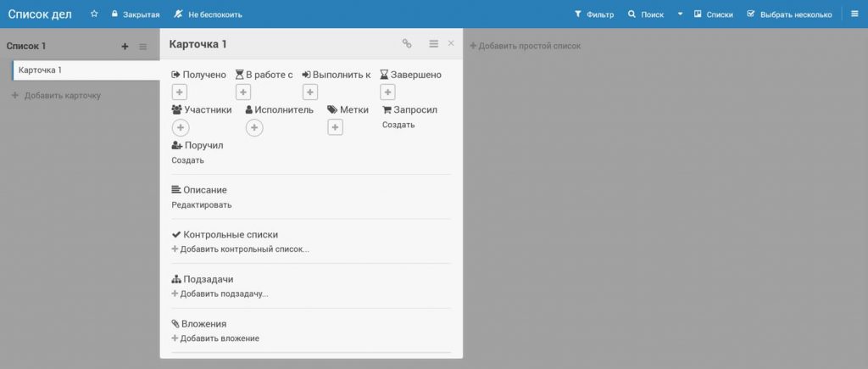Screen dimensions: 868x369
Task: Click the Карточка 1 title in panel
Action: [x=198, y=44]
